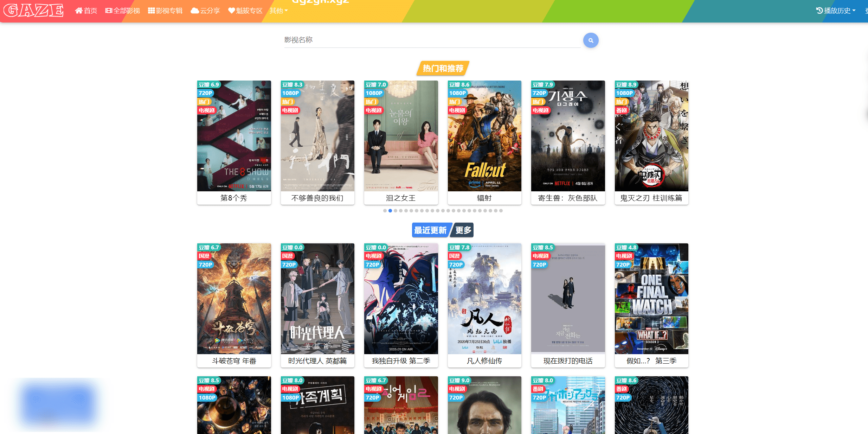Open 魁拔专区 menu item
This screenshot has width=868, height=434.
[x=245, y=11]
